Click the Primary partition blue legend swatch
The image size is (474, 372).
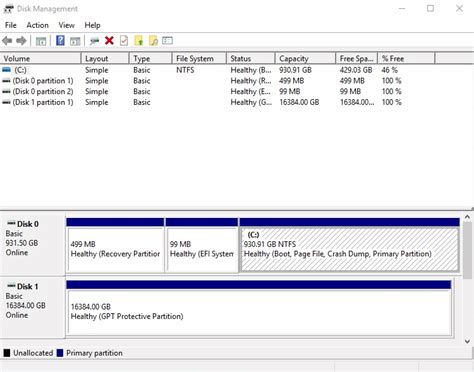tap(60, 353)
